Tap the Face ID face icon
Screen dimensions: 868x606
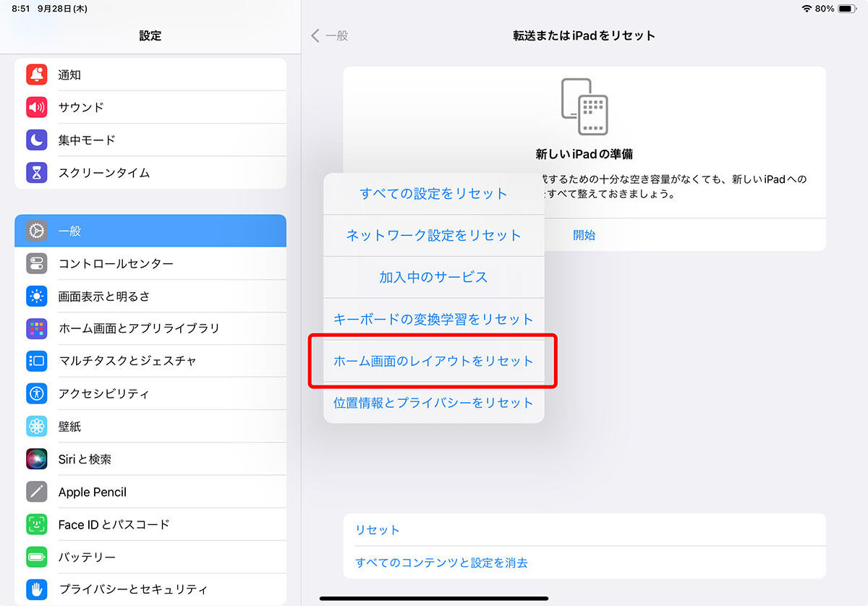pyautogui.click(x=37, y=524)
